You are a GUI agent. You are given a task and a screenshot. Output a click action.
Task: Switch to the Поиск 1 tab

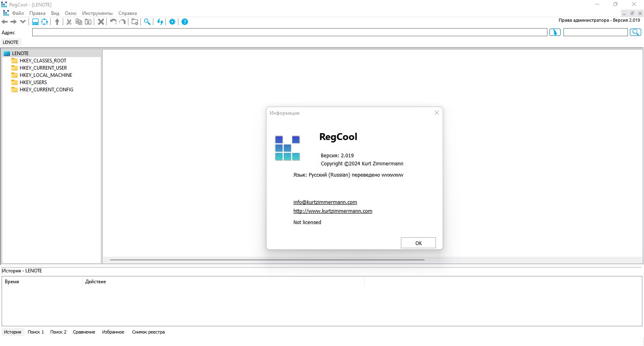(36, 332)
